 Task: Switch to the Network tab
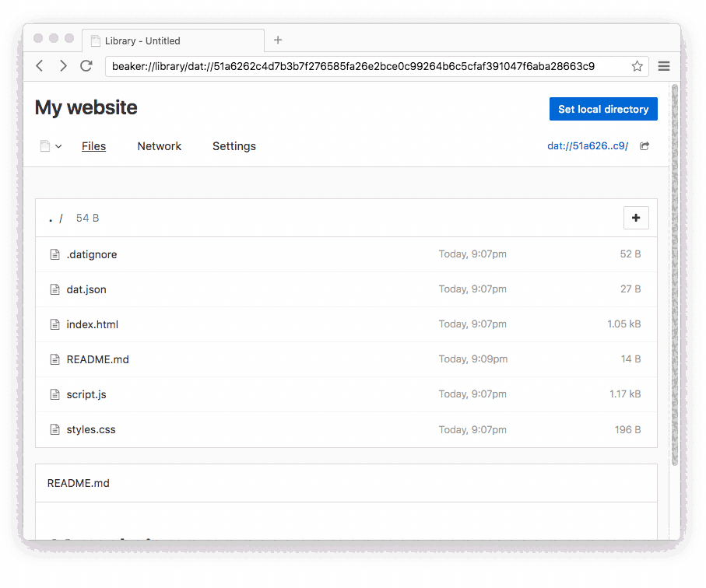(159, 146)
